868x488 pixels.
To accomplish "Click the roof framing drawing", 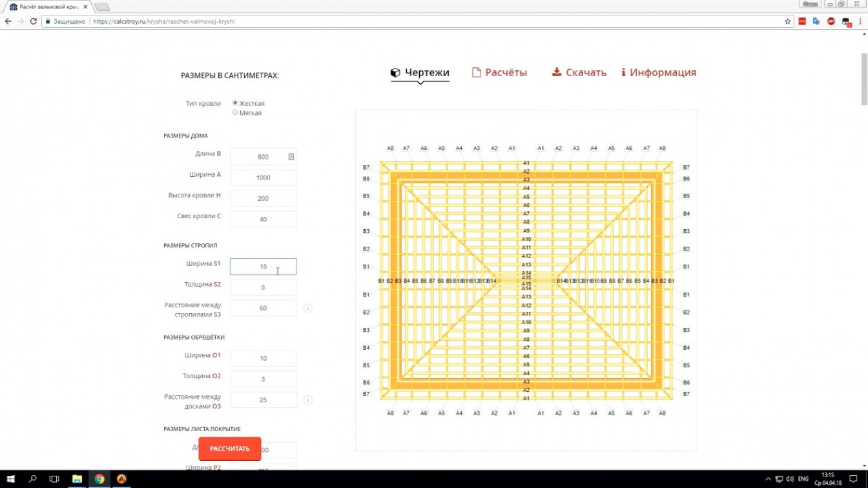I will [526, 280].
